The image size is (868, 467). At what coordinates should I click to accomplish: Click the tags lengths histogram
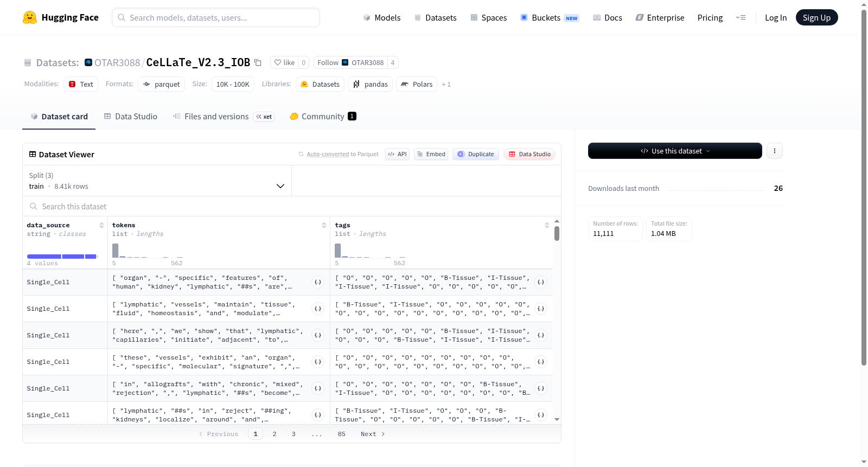[370, 251]
